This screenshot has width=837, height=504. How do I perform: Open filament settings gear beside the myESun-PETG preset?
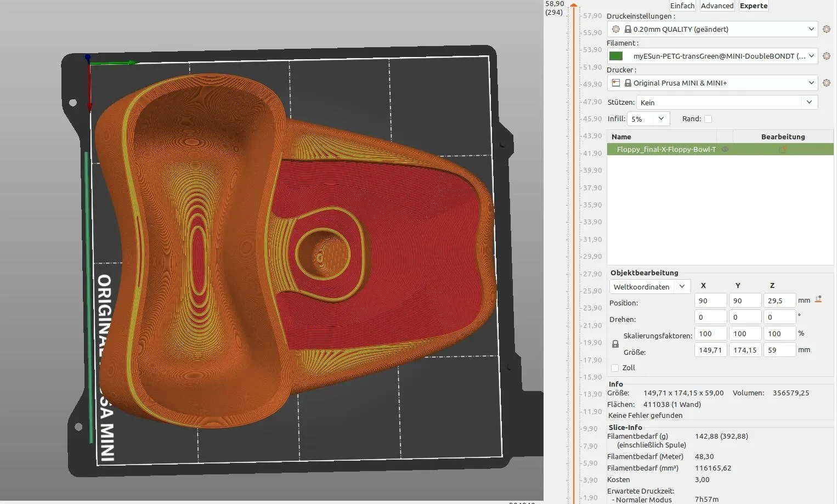827,56
